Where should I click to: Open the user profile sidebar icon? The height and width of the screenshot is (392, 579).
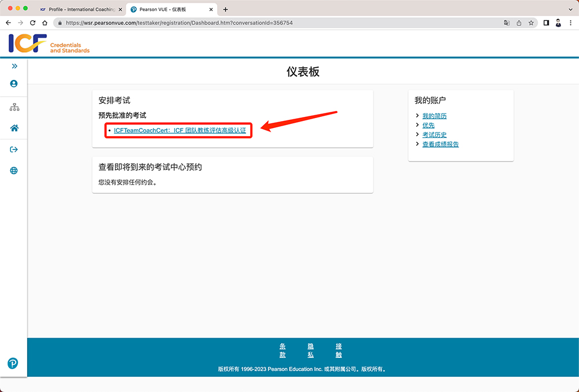[x=14, y=84]
